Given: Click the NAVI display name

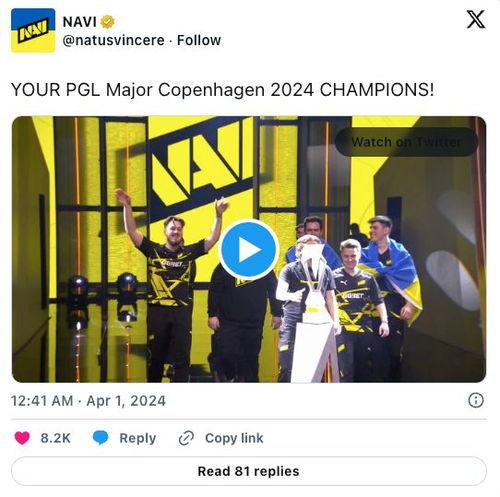Looking at the screenshot, I should (79, 22).
